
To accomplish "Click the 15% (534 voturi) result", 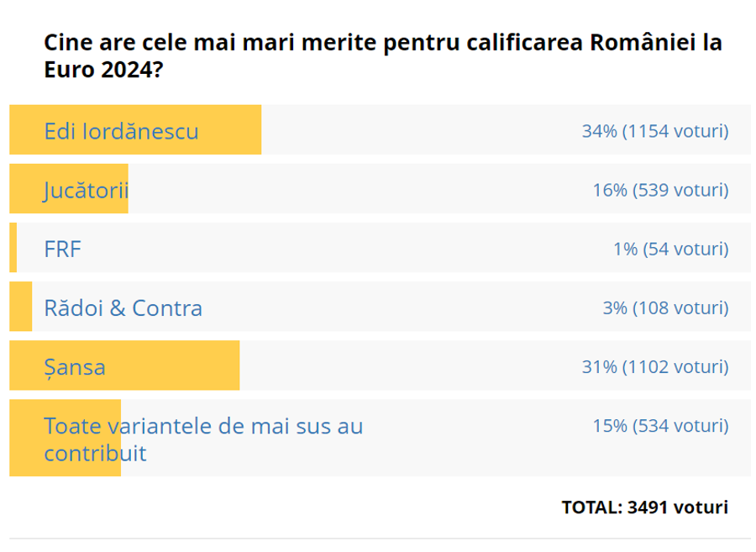I will tap(660, 426).
